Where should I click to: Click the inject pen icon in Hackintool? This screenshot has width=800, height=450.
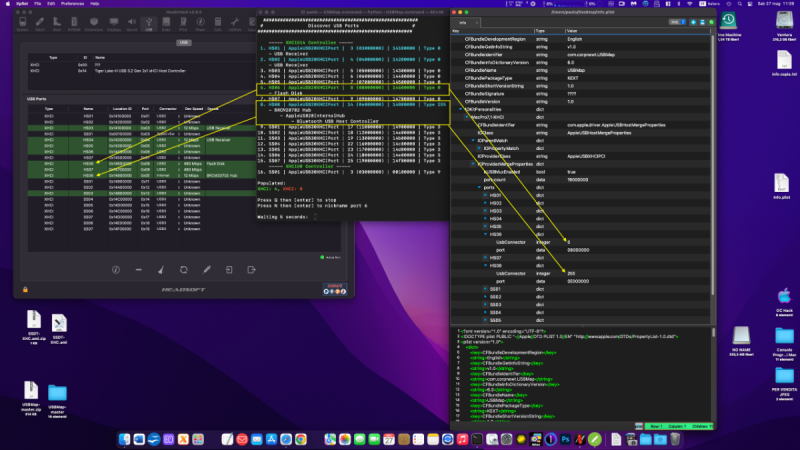click(206, 269)
